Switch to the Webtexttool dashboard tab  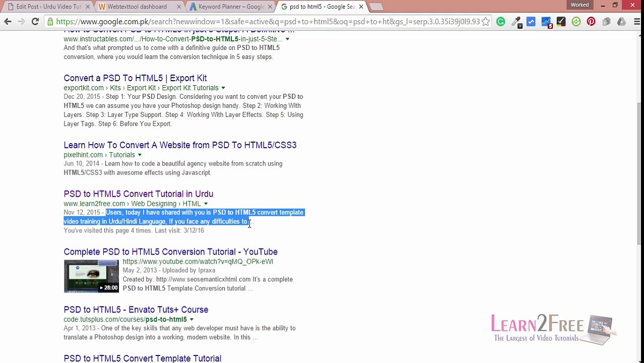click(x=137, y=7)
